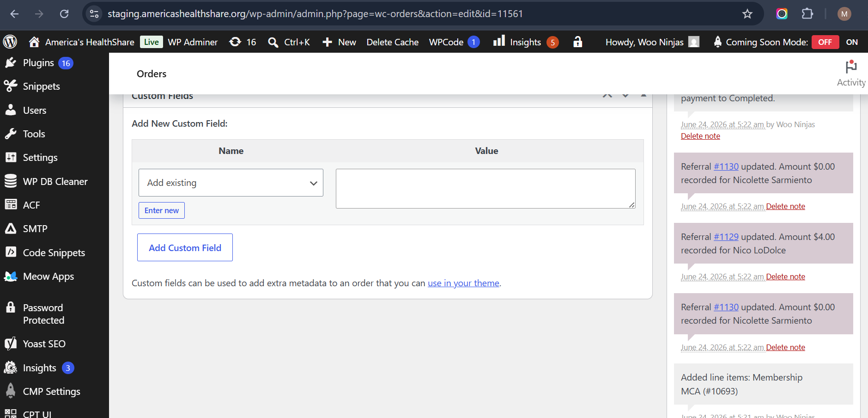
Task: Bookmark this page with the star icon
Action: (747, 14)
